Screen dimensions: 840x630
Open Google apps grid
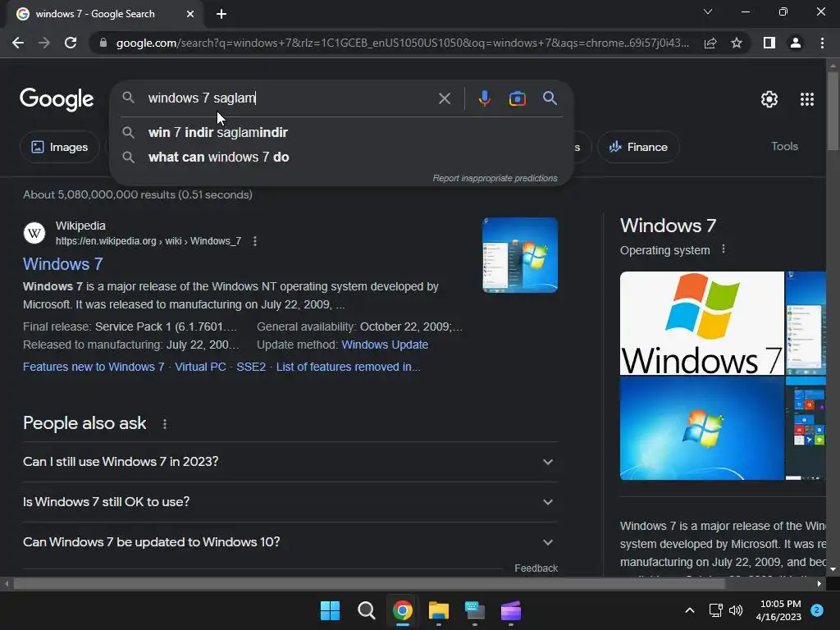pyautogui.click(x=807, y=99)
